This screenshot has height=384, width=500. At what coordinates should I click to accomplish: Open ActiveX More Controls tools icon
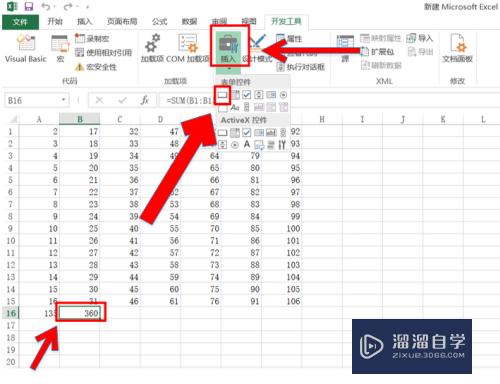[282, 145]
